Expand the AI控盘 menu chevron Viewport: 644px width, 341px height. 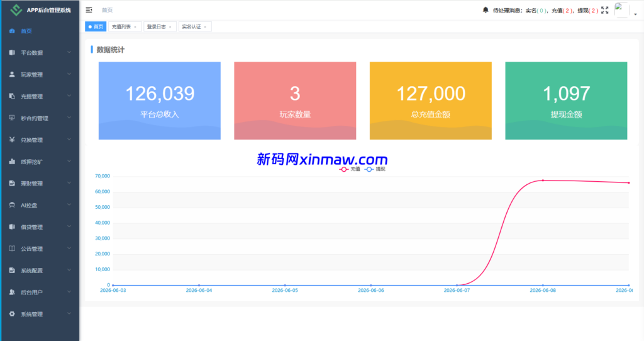pos(69,204)
